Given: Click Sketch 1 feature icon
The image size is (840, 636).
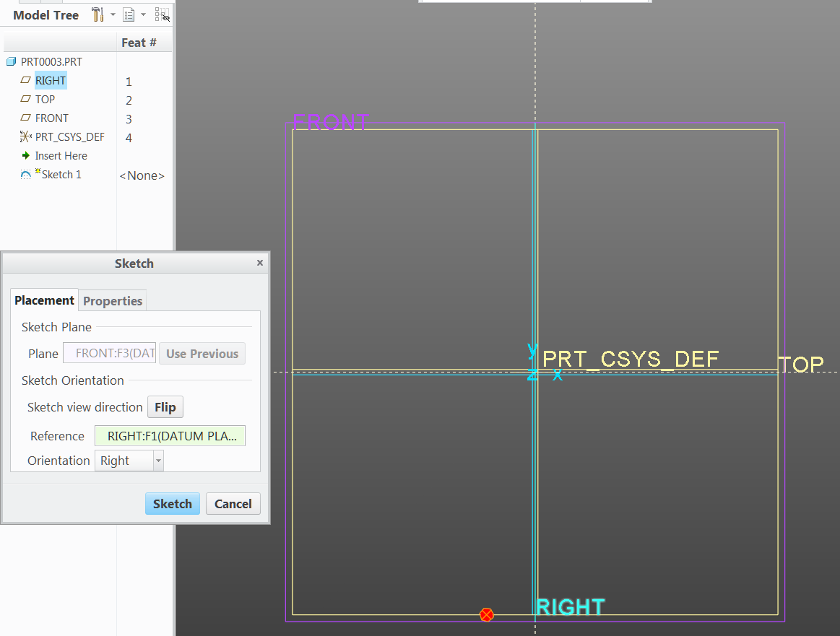Looking at the screenshot, I should [26, 174].
